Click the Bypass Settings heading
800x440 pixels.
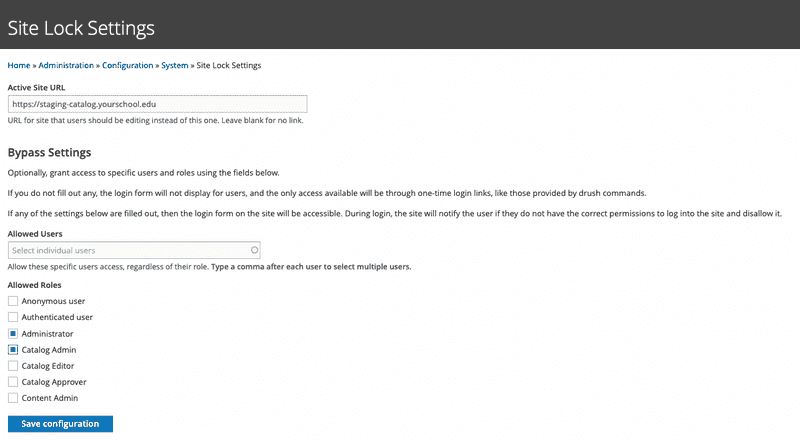coord(49,153)
